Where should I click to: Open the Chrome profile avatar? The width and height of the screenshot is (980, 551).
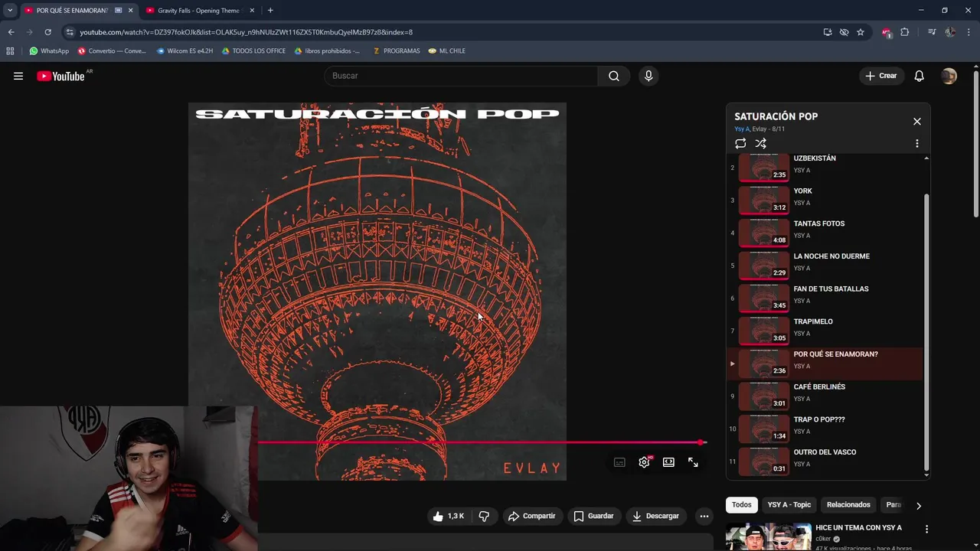click(950, 32)
